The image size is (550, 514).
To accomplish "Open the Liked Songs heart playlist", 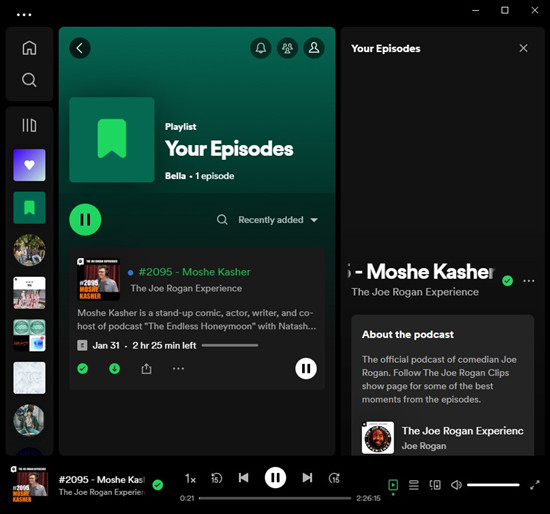I will pyautogui.click(x=29, y=165).
